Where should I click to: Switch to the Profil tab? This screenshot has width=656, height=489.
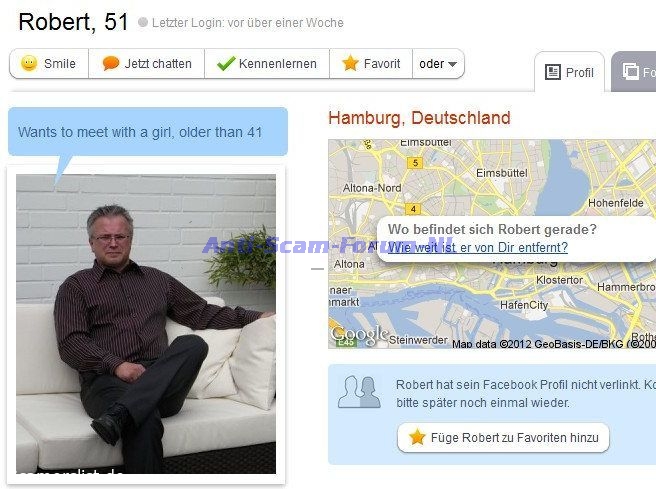coord(569,72)
